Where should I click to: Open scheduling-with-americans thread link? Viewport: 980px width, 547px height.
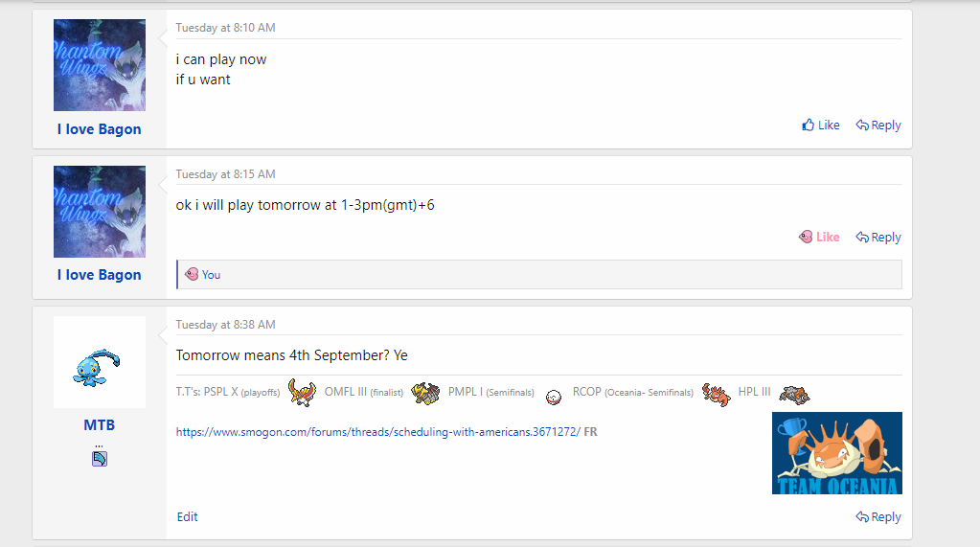pos(378,432)
